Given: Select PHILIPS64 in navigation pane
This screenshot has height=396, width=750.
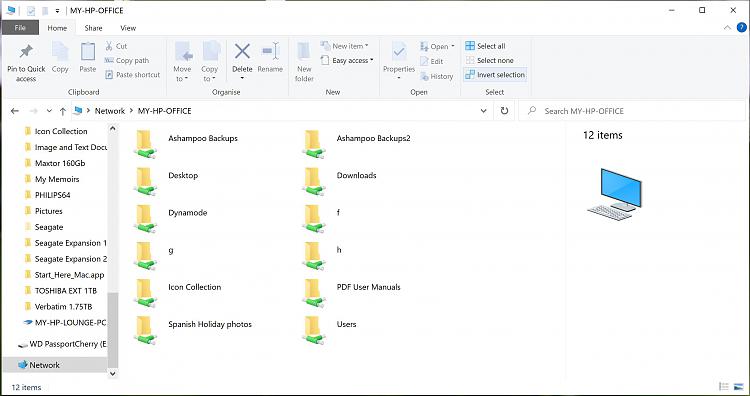Looking at the screenshot, I should tap(47, 195).
